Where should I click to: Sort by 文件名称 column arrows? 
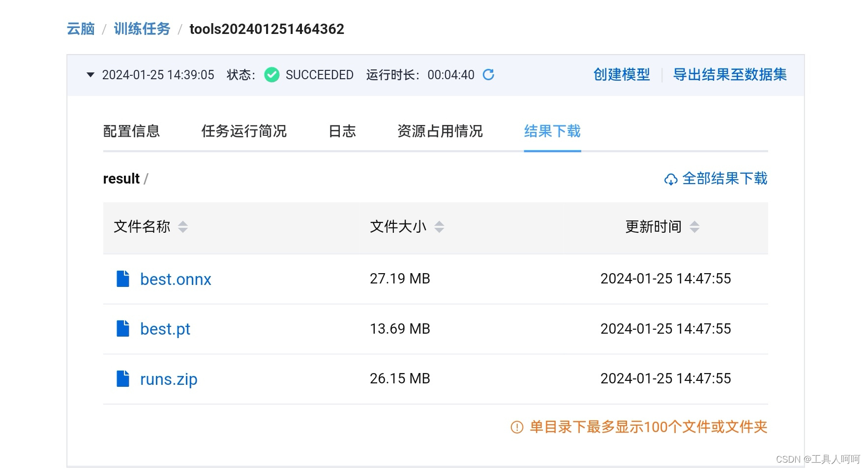183,227
